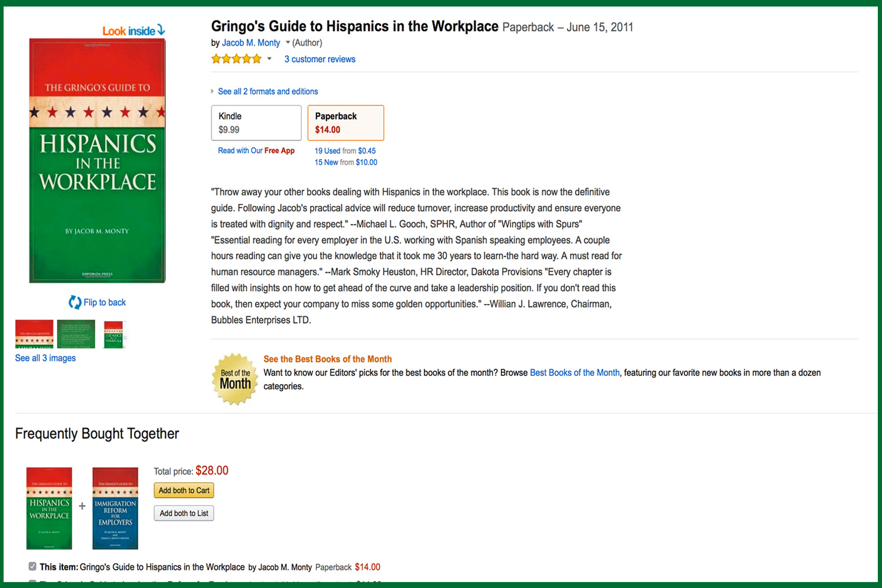882x588 pixels.
Task: Select the Paperback $14.00 format option
Action: [x=346, y=123]
